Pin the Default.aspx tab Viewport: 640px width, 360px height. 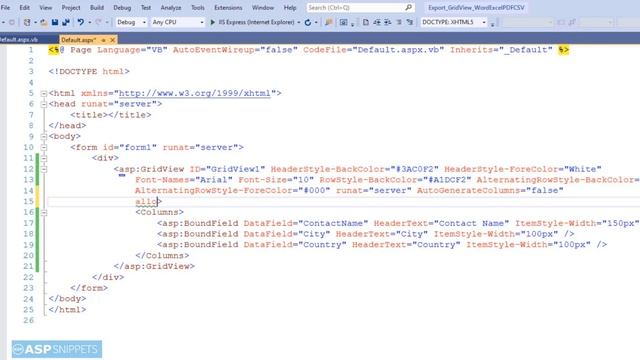tap(104, 40)
